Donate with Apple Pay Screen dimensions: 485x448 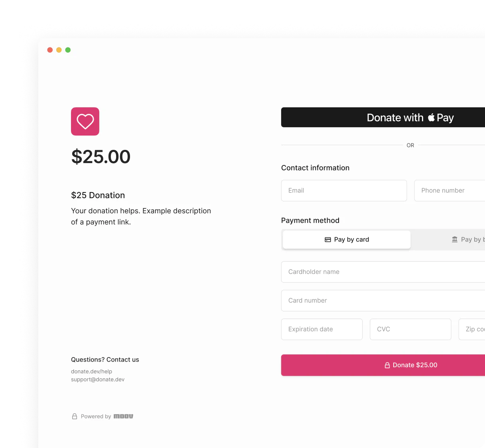coord(383,117)
